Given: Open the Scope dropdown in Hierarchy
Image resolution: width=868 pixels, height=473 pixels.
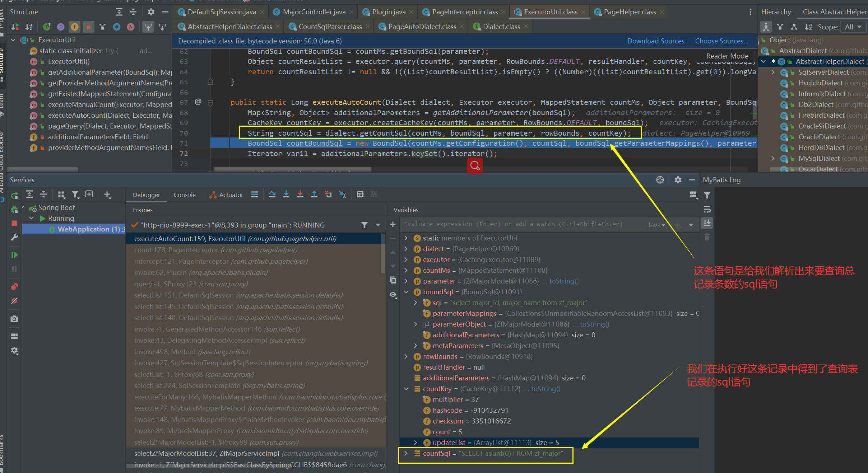Looking at the screenshot, I should (x=853, y=27).
